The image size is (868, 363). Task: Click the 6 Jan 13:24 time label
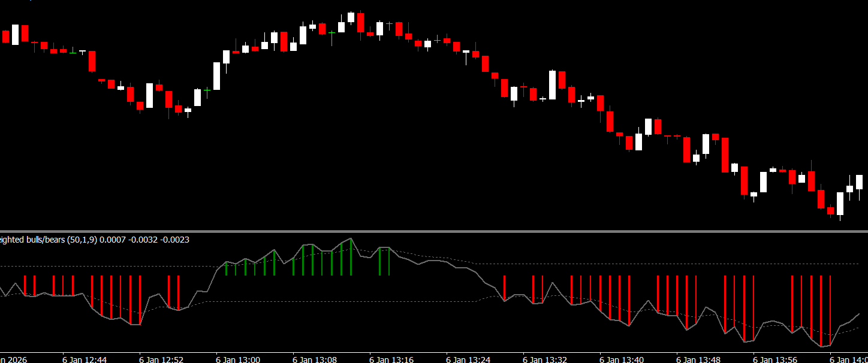tap(468, 359)
